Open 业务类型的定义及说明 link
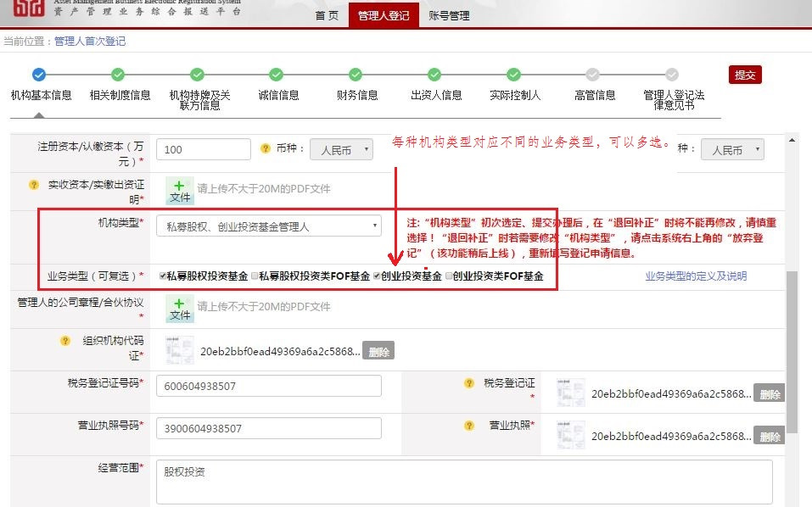This screenshot has height=507, width=812. pos(696,276)
